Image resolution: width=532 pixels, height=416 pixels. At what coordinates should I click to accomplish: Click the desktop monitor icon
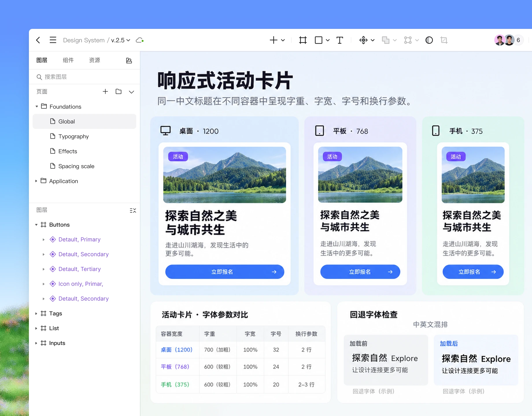point(166,131)
